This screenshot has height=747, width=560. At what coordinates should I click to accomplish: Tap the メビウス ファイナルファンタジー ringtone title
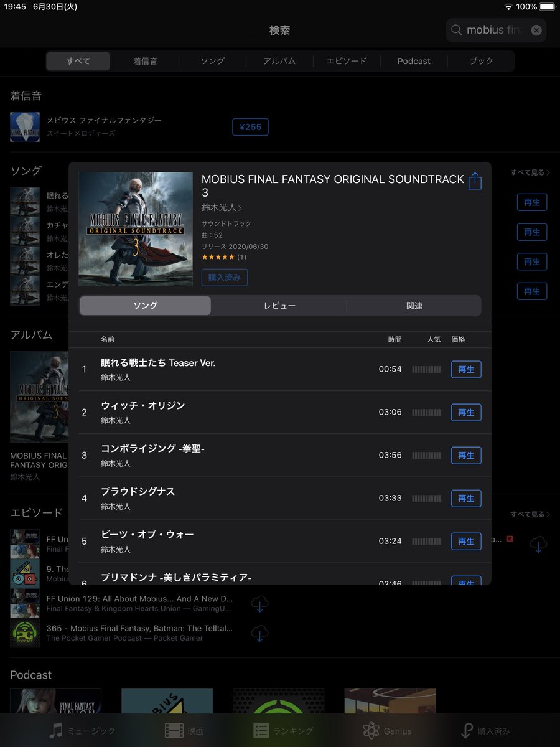[x=104, y=120]
